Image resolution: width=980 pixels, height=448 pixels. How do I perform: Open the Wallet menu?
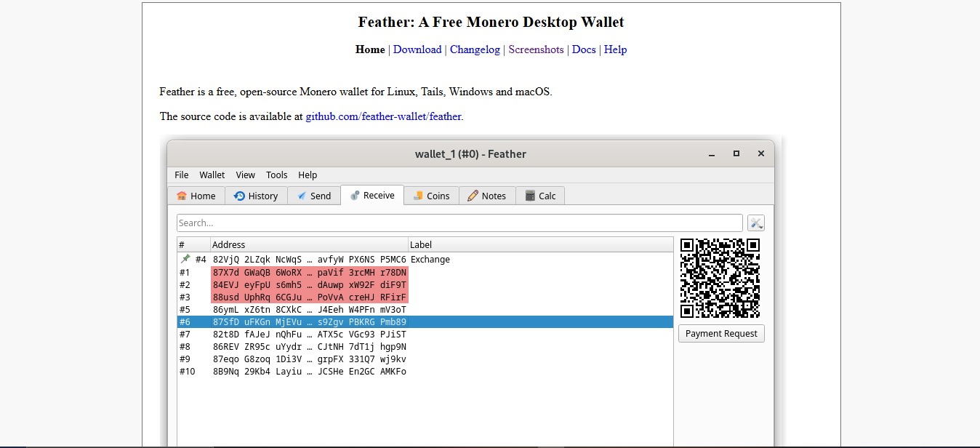pyautogui.click(x=212, y=175)
